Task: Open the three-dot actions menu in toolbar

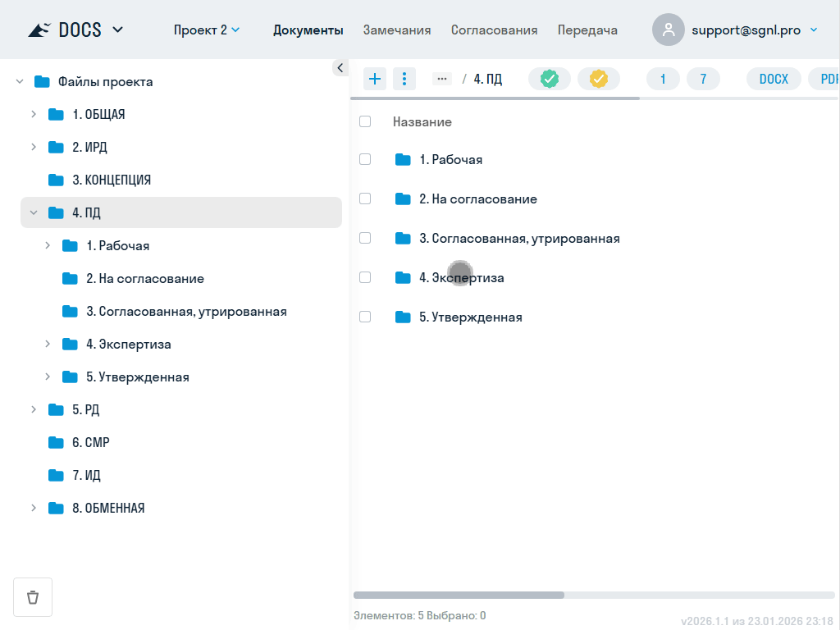Action: point(404,78)
